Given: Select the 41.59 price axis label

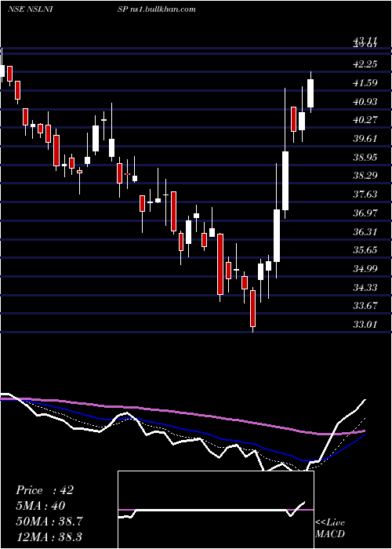Looking at the screenshot, I should click(x=365, y=83).
